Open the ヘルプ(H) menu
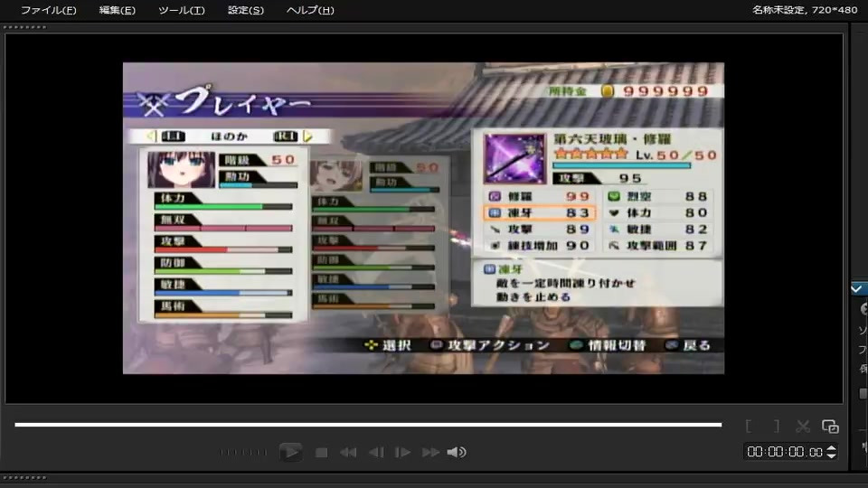Image resolution: width=868 pixels, height=488 pixels. 310,10
